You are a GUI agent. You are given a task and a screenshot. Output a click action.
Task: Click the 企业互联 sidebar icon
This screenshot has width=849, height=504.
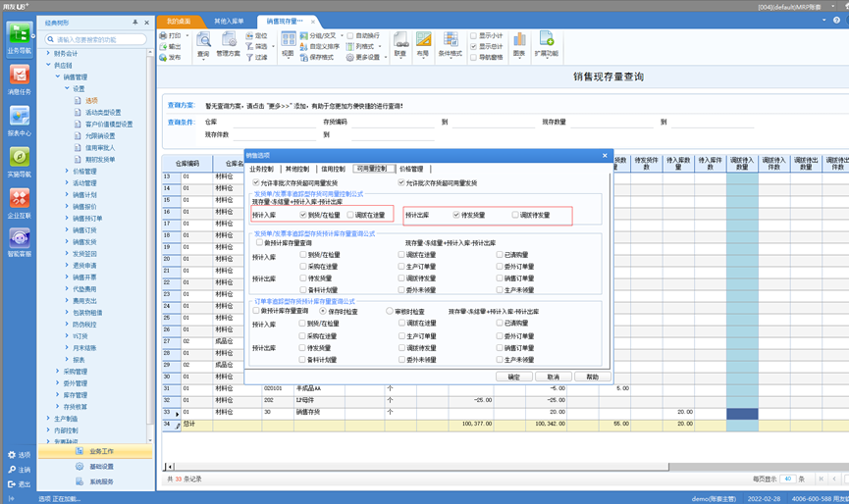19,202
